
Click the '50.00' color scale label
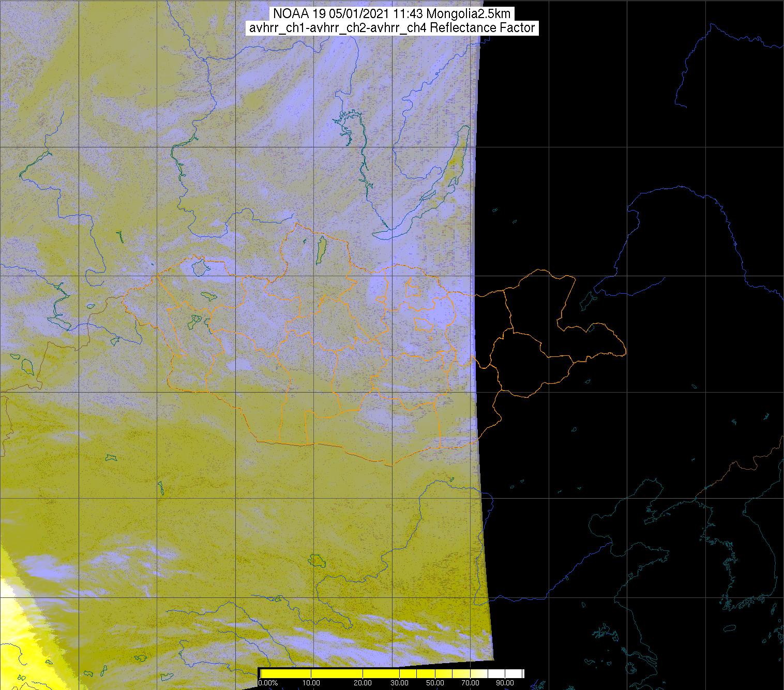pos(435,683)
